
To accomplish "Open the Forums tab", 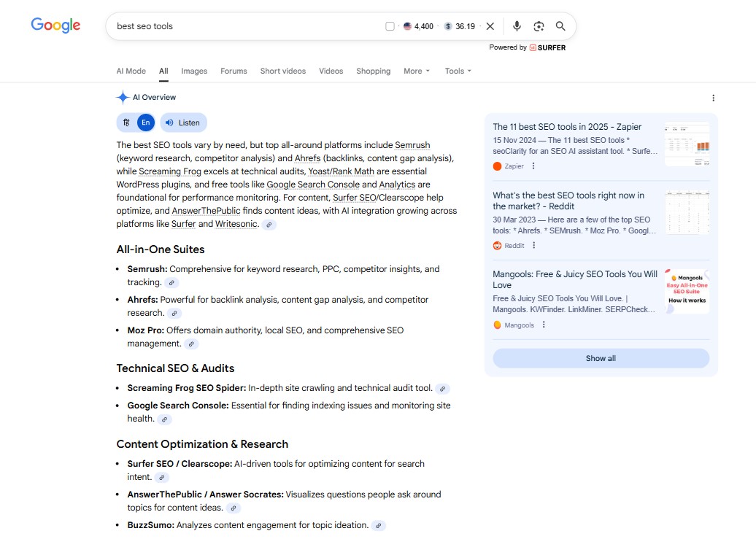I will (x=233, y=71).
